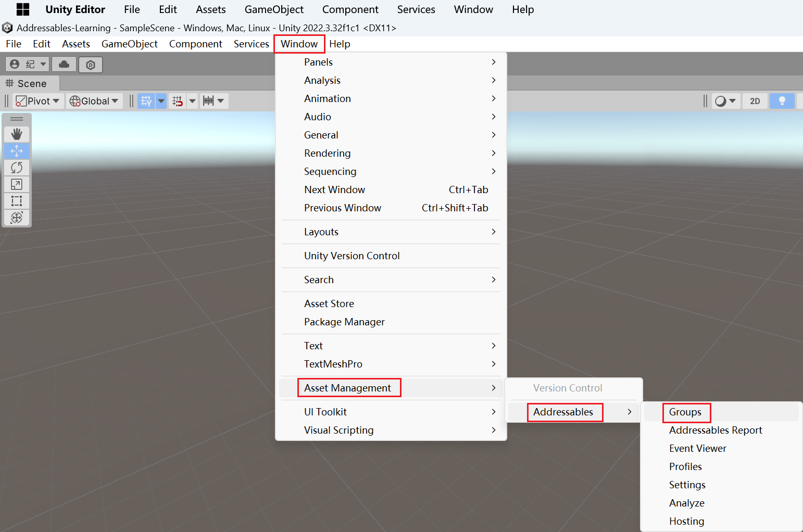Open Help menu in Unity menu bar
Viewport: 803px width, 532px height.
[x=340, y=44]
